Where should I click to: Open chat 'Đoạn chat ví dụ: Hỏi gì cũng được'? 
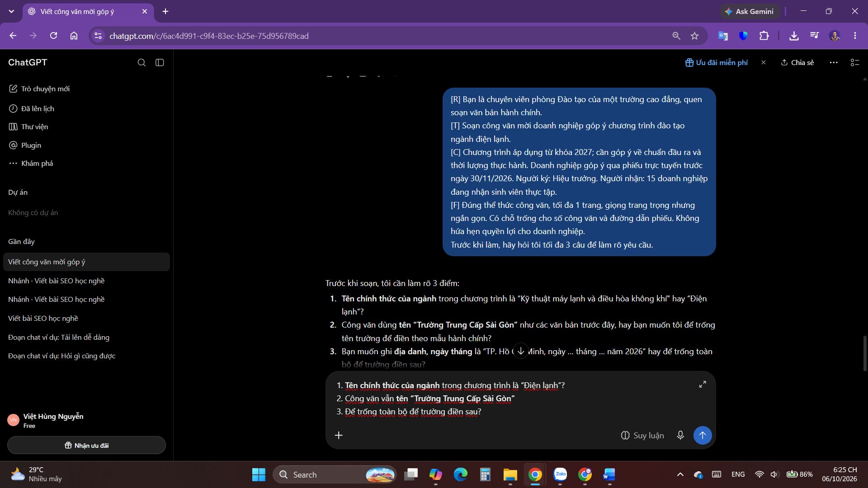pos(86,356)
